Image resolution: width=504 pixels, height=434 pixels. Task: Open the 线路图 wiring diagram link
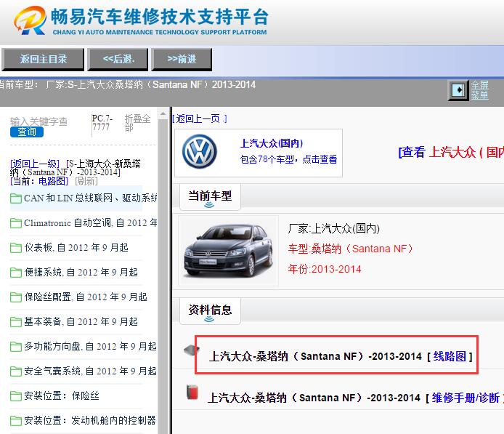450,356
